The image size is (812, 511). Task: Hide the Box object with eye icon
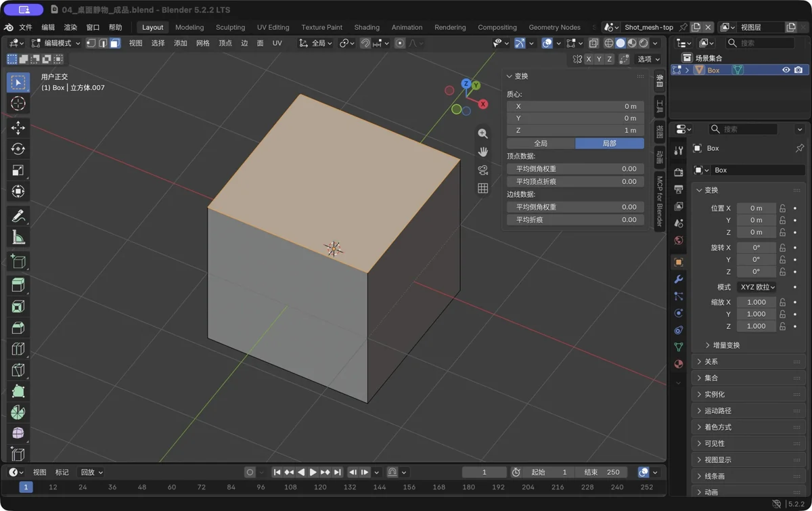pos(786,70)
